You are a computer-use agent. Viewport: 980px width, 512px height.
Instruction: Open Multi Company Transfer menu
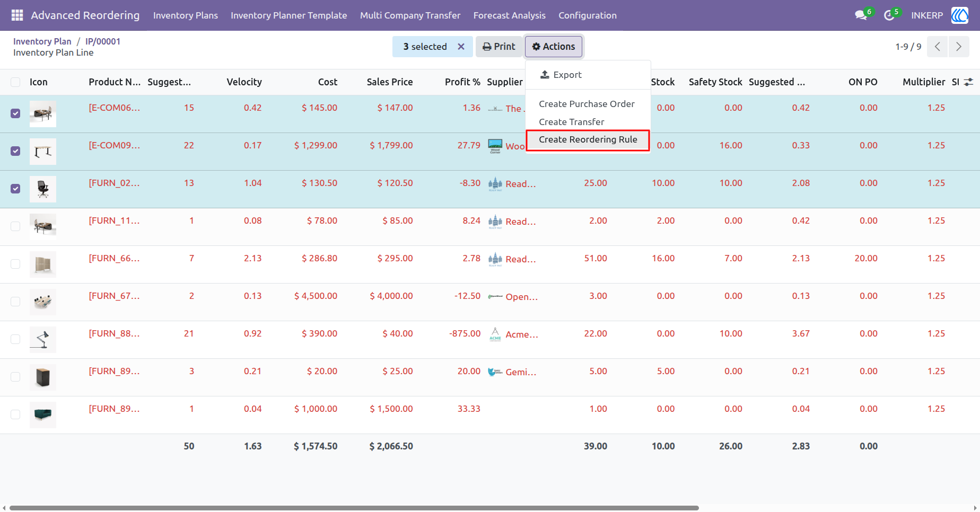tap(410, 15)
